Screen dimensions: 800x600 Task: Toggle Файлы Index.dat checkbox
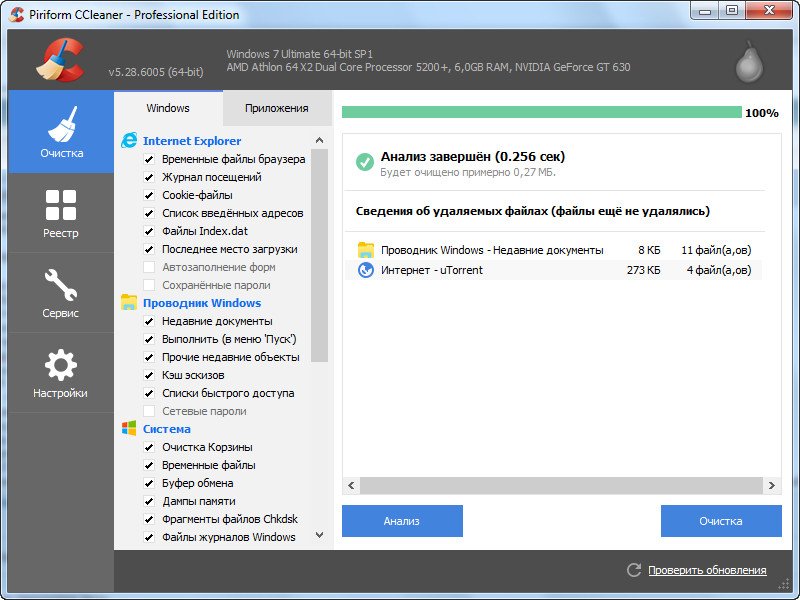tap(149, 231)
